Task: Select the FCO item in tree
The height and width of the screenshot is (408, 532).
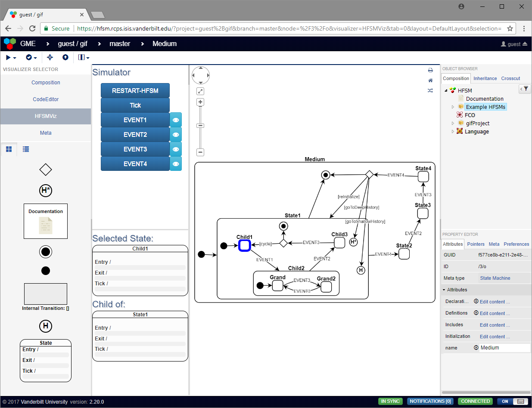Action: pos(470,115)
